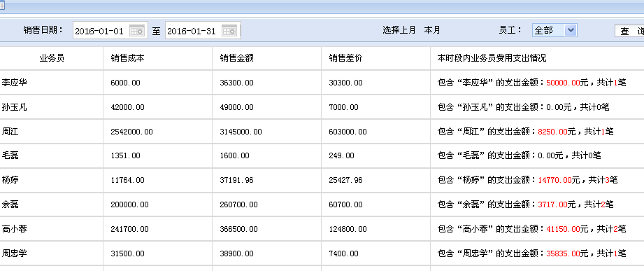Viewport: 644px width, 271px height.
Task: Open calendar picker for start date 2016-01-01
Action: (137, 31)
